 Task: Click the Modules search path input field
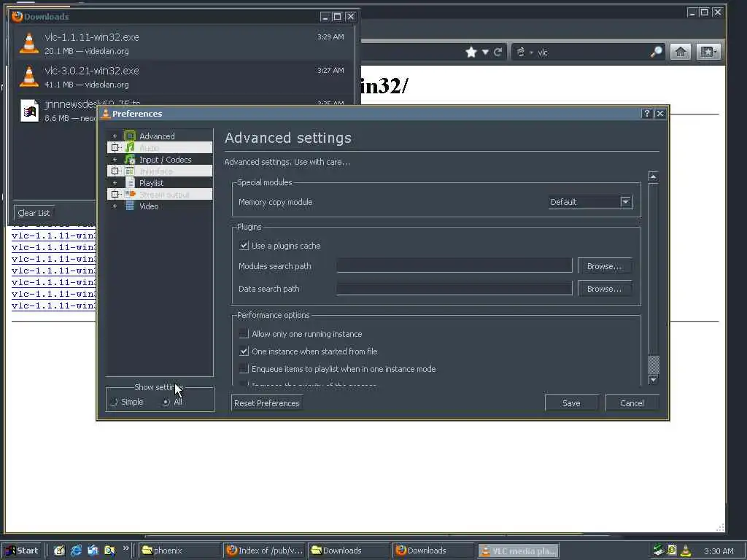pyautogui.click(x=454, y=265)
